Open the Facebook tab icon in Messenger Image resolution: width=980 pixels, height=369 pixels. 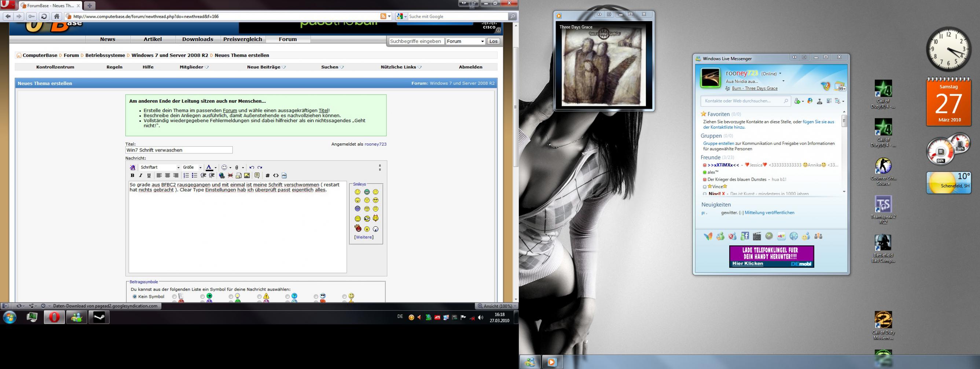(x=745, y=237)
